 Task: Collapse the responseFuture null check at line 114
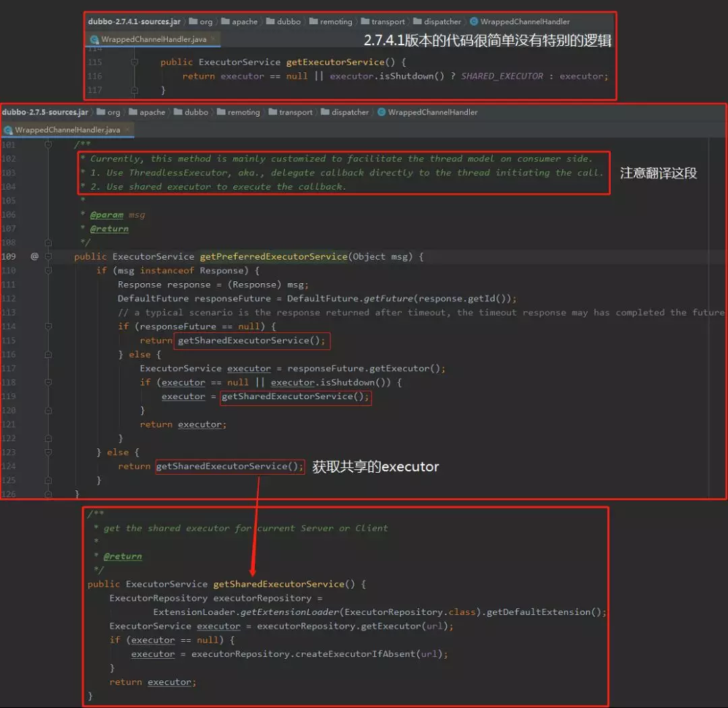(x=49, y=326)
